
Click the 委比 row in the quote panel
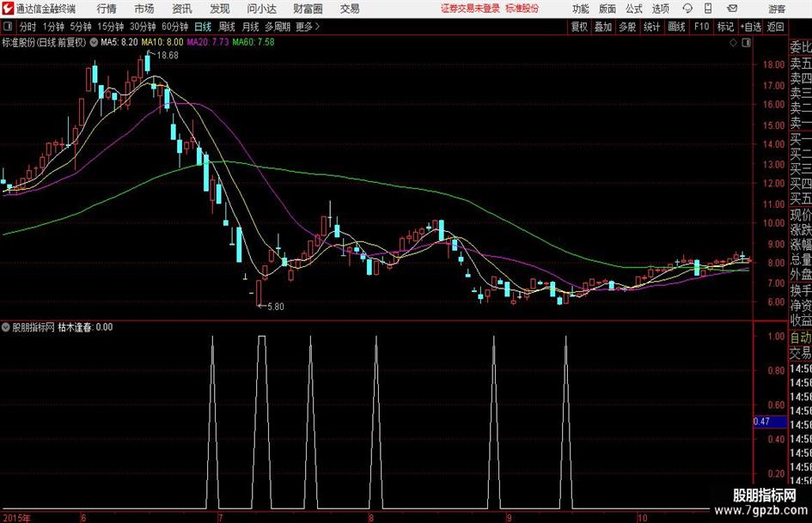point(801,47)
